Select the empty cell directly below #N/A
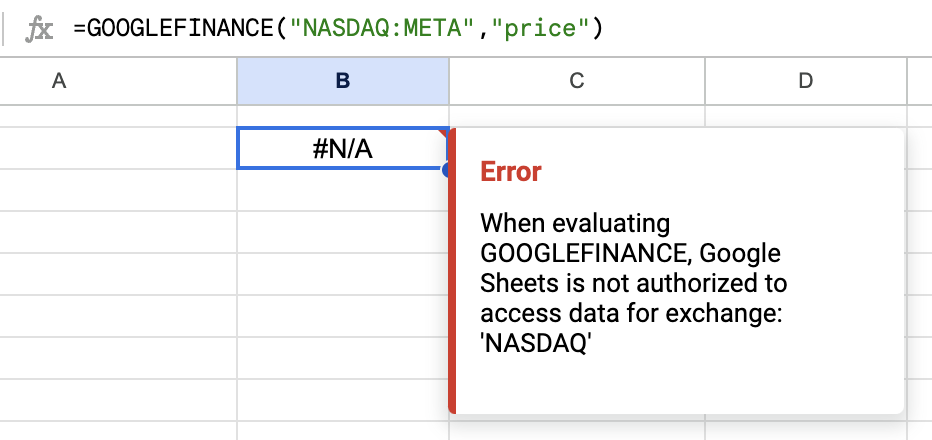Viewport: 932px width, 440px height. (x=342, y=191)
